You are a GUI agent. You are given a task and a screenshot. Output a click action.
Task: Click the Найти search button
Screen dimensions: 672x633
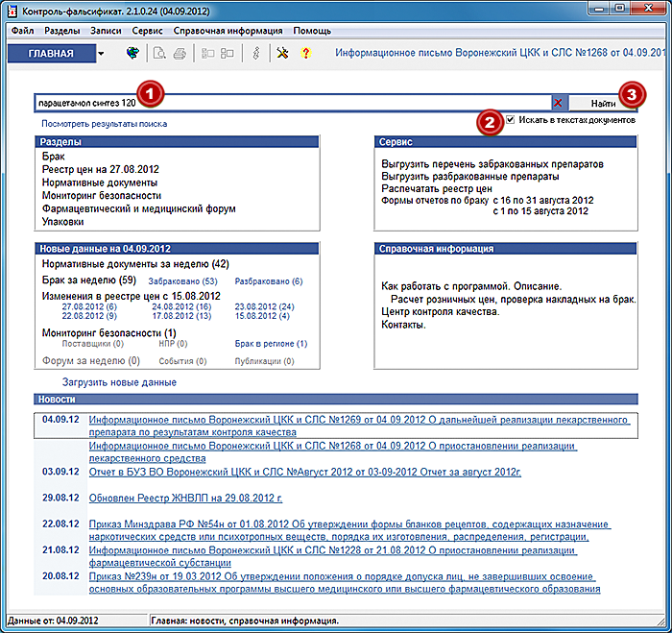coord(603,104)
